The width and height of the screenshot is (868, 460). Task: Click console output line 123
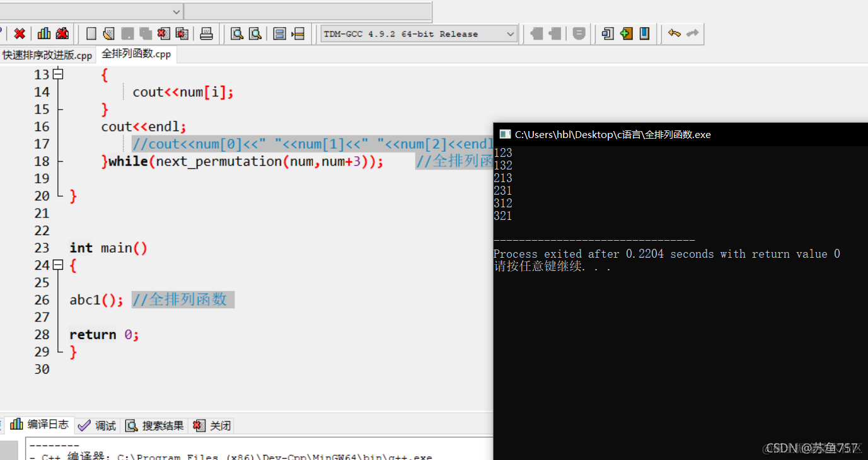[x=503, y=152]
